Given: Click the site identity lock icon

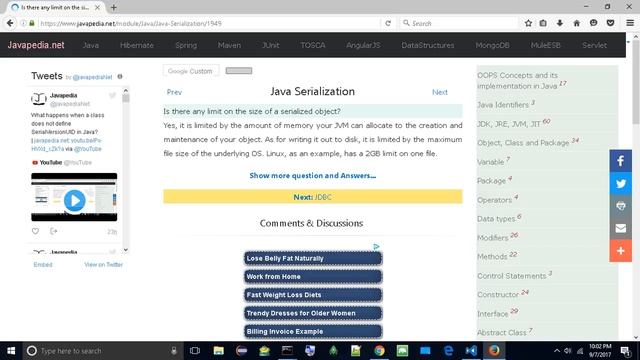Looking at the screenshot, I should [x=32, y=23].
